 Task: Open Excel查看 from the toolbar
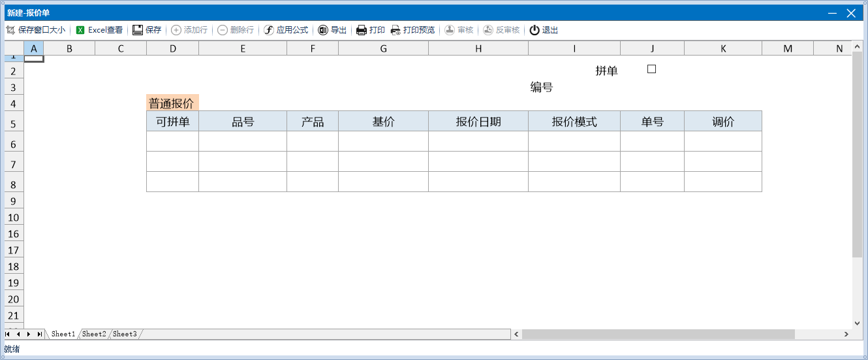tap(80, 30)
